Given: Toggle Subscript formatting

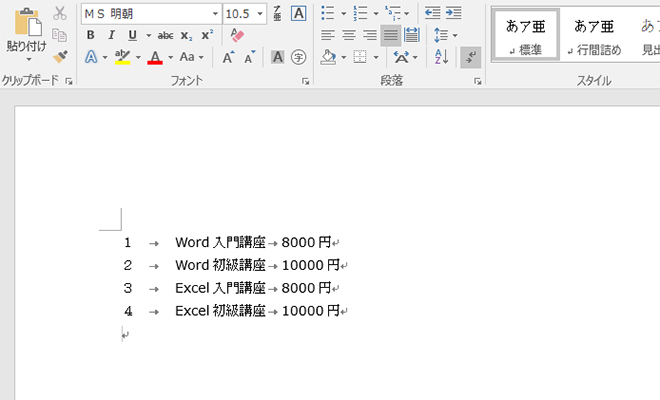Looking at the screenshot, I should pos(186,36).
